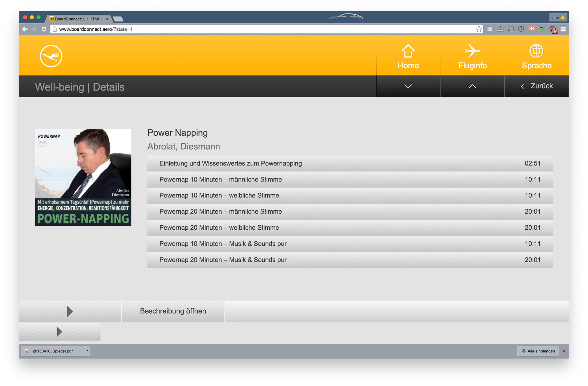Image resolution: width=588 pixels, height=386 pixels.
Task: Click the circled-i extension icon in toolbar
Action: [x=521, y=29]
